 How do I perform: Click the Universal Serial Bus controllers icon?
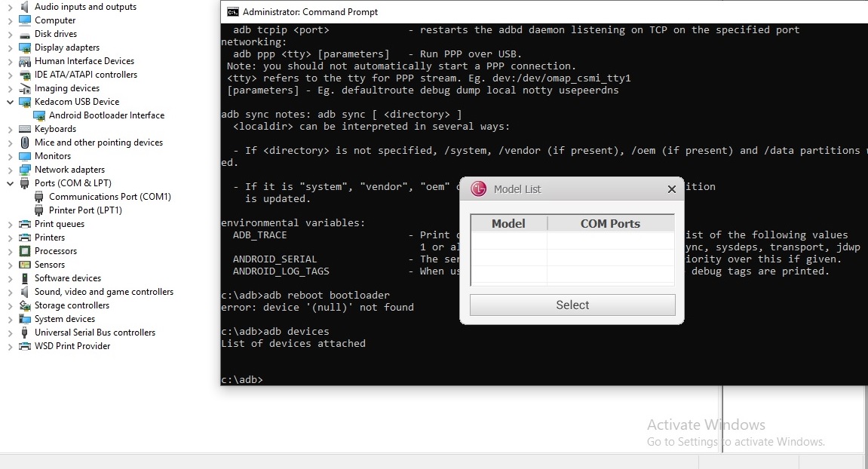(x=25, y=333)
